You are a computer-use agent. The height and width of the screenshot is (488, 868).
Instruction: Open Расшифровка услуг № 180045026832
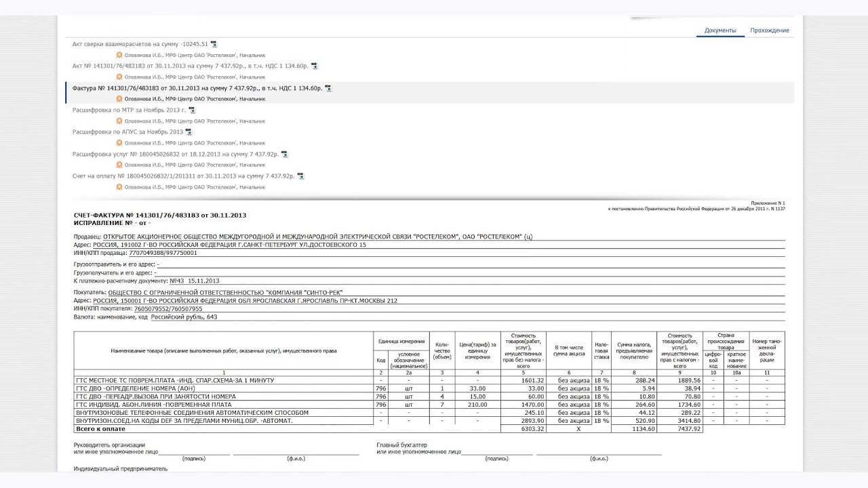coord(176,154)
